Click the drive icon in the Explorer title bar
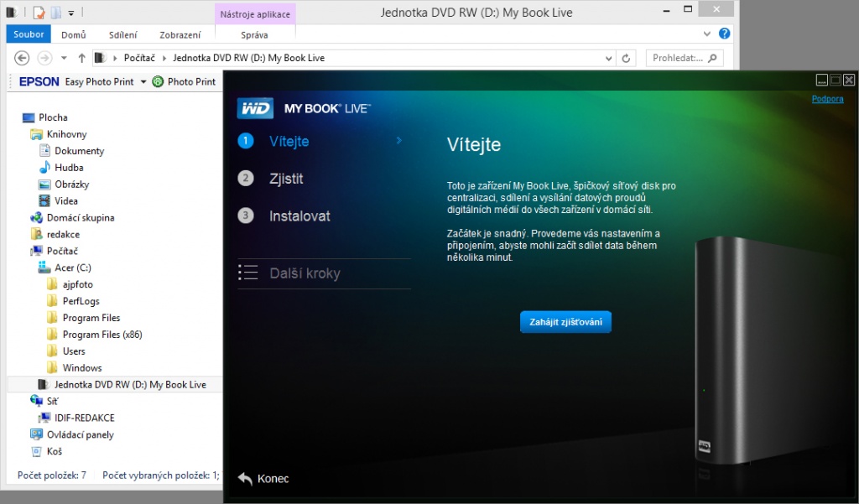The image size is (859, 504). 13,12
